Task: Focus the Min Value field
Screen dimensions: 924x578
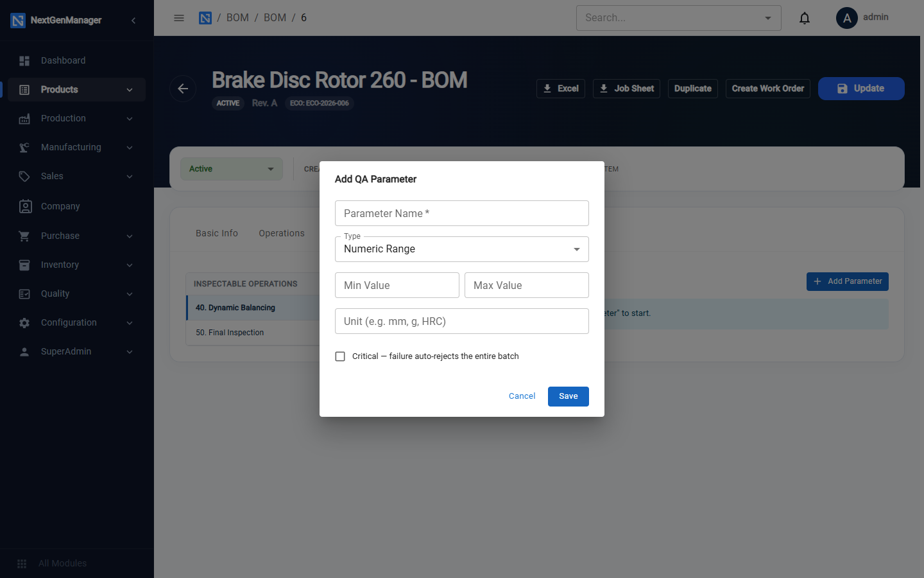Action: [397, 285]
